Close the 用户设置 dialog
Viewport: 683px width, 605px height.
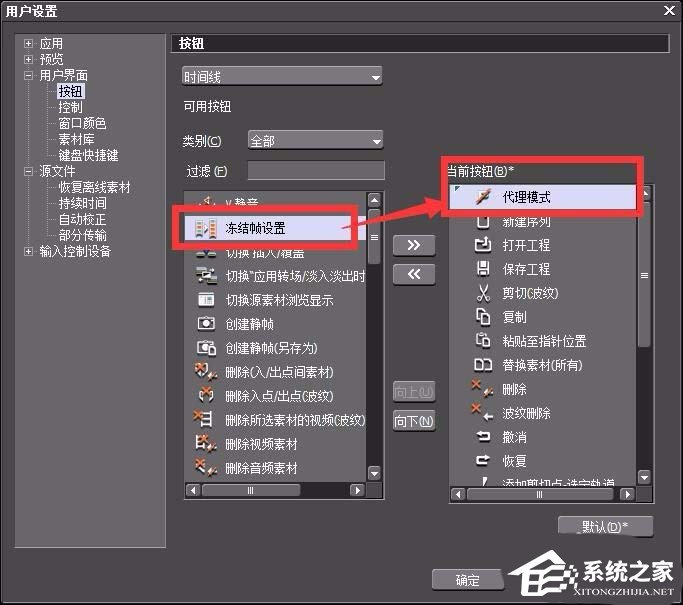click(x=669, y=10)
